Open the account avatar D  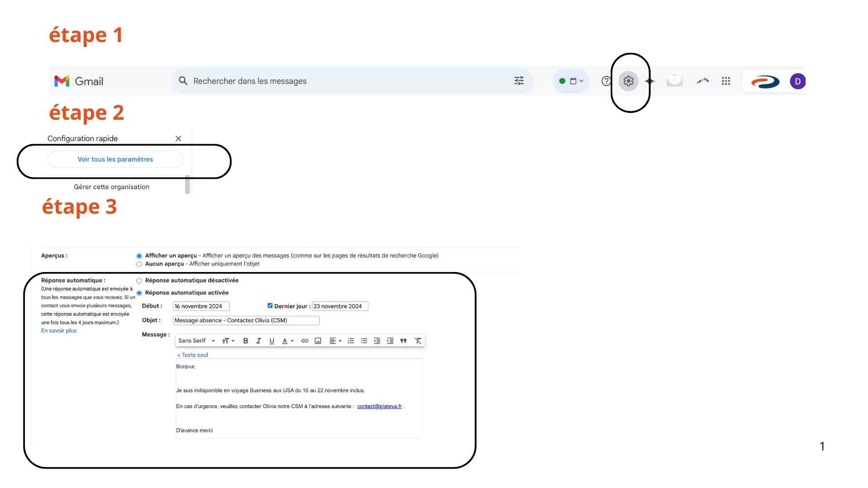coord(798,81)
